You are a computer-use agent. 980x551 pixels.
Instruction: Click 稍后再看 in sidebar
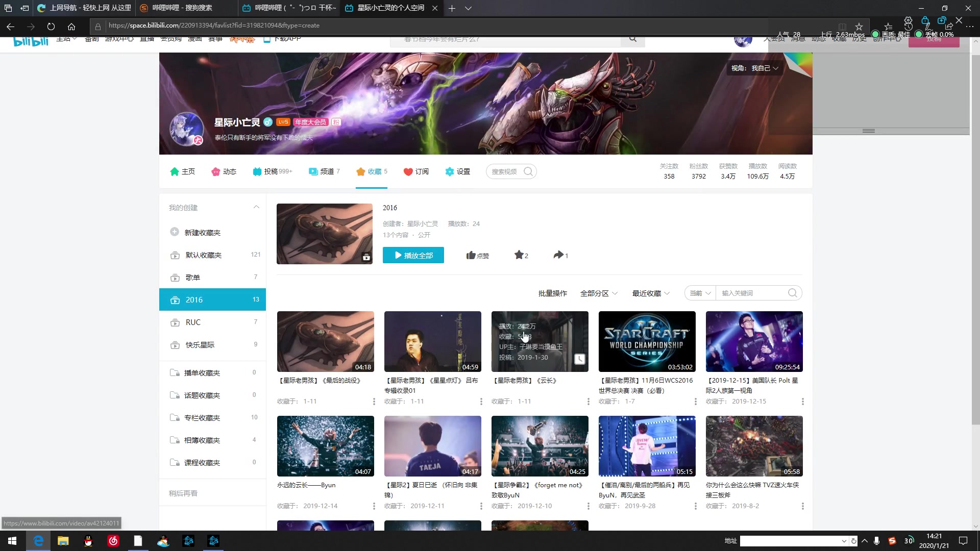(183, 493)
